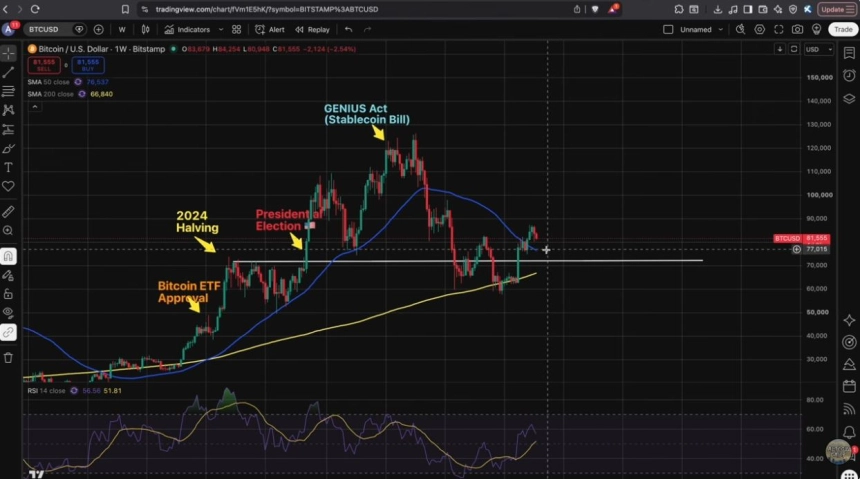The width and height of the screenshot is (860, 479).
Task: Redo the last chart action
Action: pyautogui.click(x=367, y=30)
